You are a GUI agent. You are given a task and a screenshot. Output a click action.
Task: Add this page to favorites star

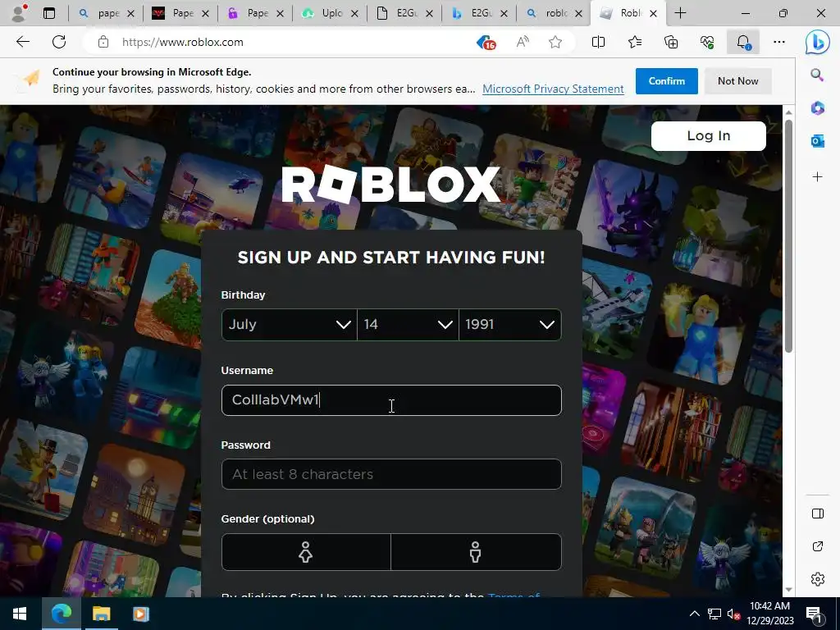click(555, 42)
